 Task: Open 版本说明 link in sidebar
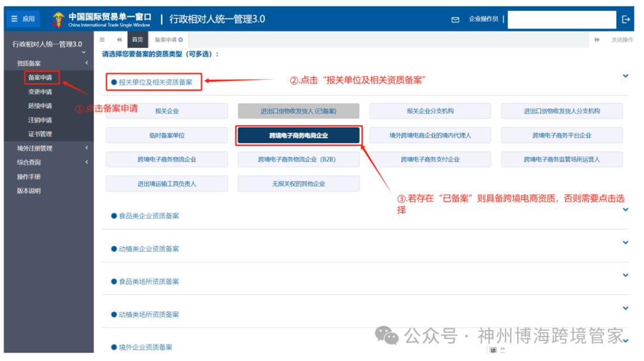[x=29, y=191]
